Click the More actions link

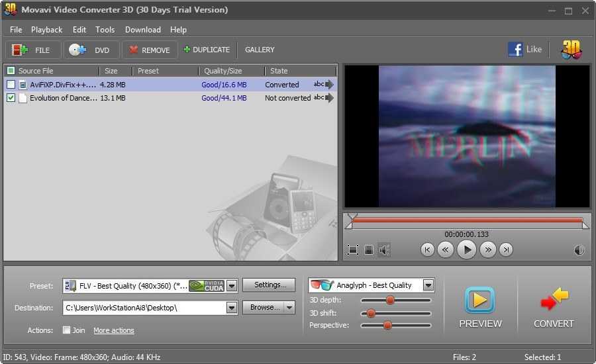[114, 330]
